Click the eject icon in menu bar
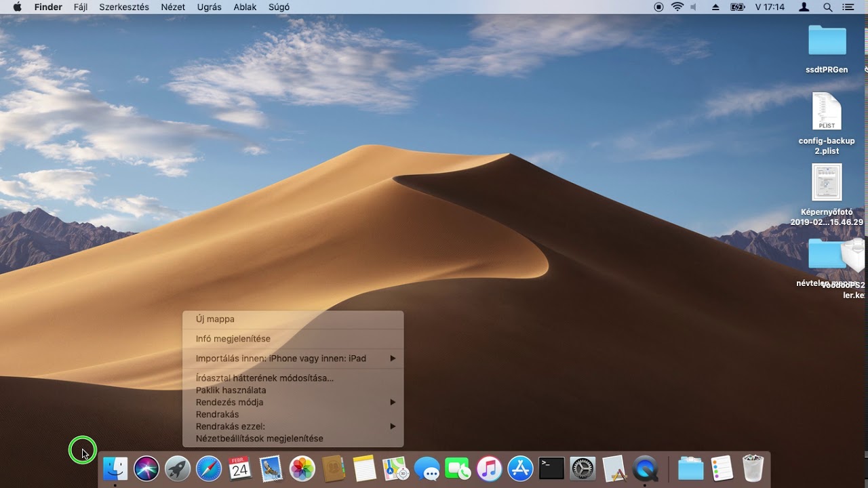This screenshot has width=868, height=488. click(x=715, y=7)
